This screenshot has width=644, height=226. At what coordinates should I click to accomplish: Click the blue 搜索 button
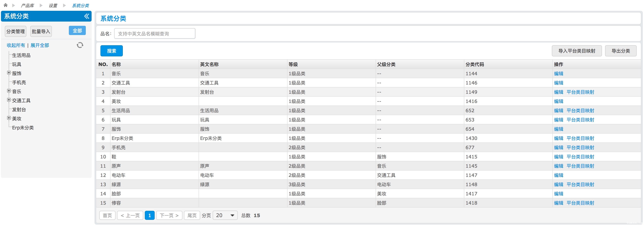[111, 51]
